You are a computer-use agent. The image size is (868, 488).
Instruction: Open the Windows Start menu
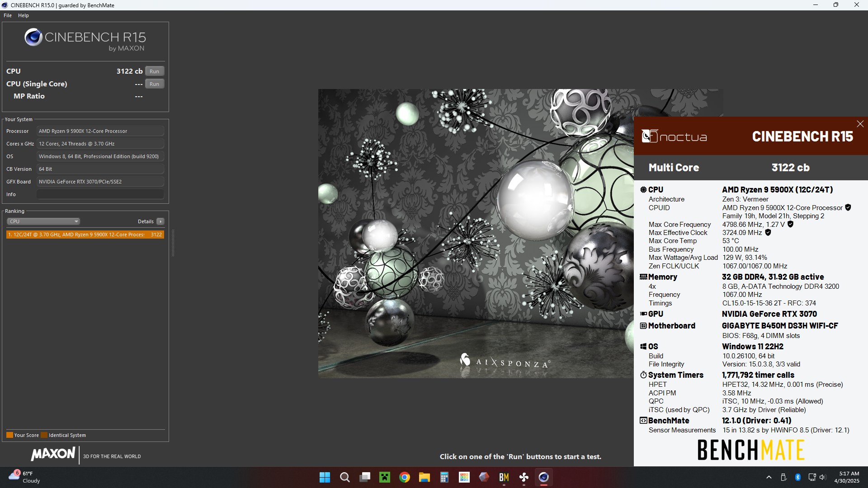(x=325, y=477)
